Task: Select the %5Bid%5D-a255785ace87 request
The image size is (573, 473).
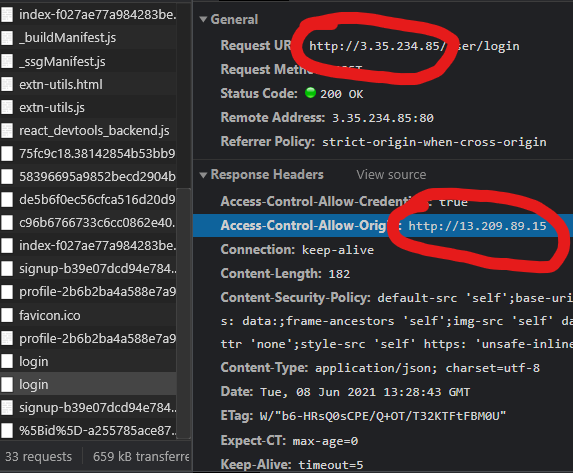Action: point(88,431)
